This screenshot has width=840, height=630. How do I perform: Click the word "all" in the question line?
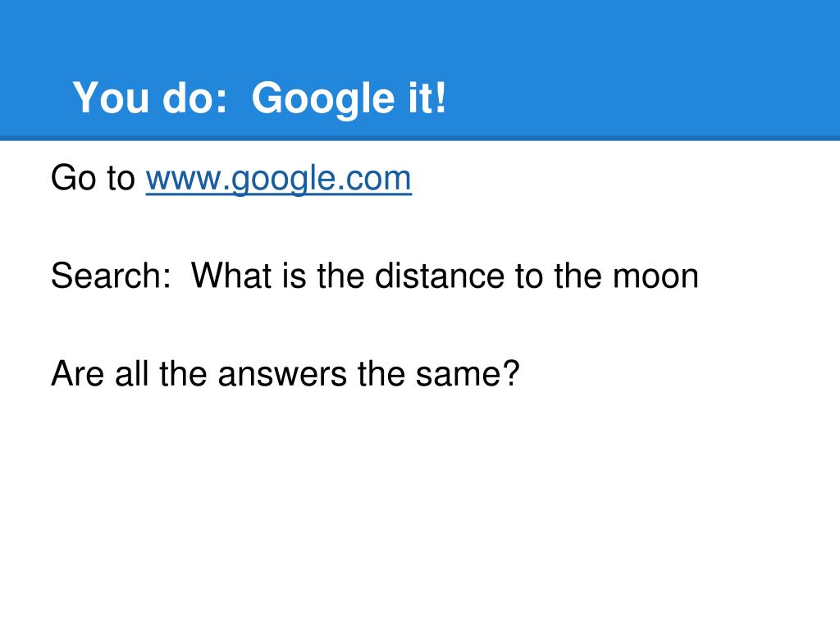[x=132, y=374]
